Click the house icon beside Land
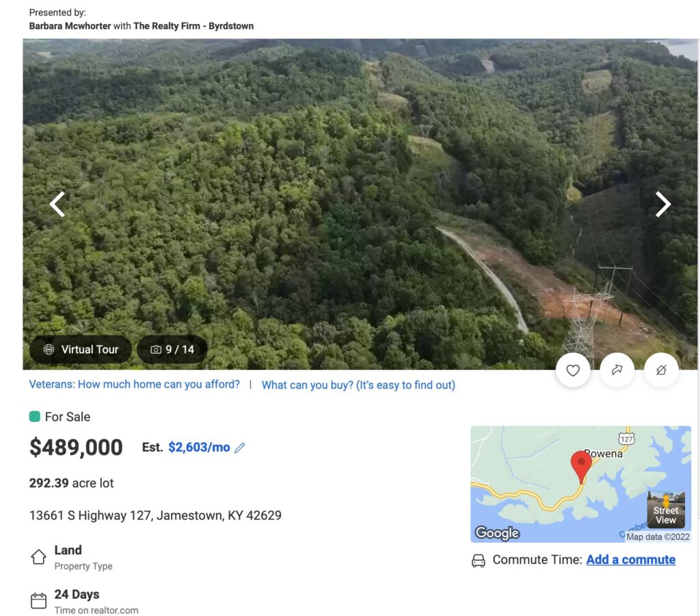This screenshot has height=616, width=700. click(38, 557)
